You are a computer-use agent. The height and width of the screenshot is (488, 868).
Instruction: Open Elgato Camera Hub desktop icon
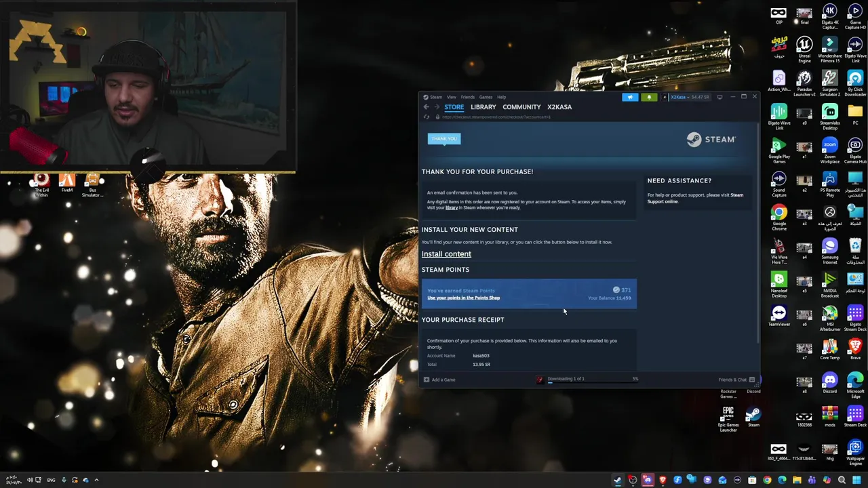(x=855, y=150)
